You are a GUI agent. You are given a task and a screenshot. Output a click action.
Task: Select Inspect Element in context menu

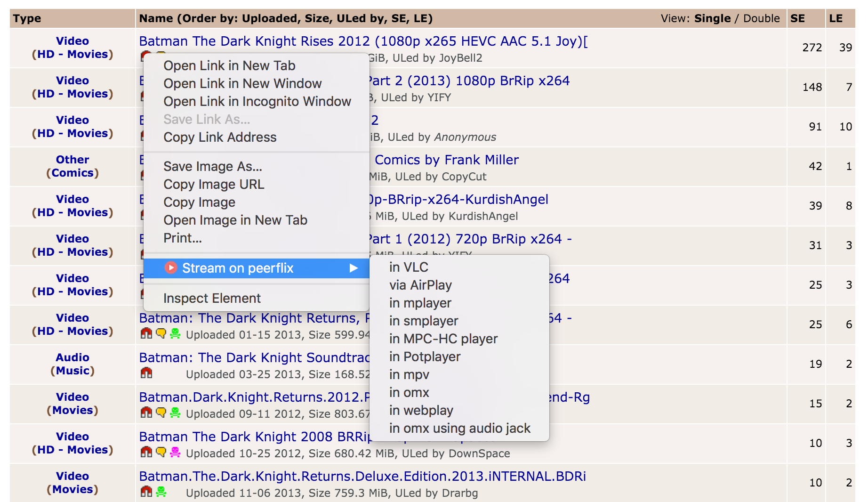(x=257, y=298)
